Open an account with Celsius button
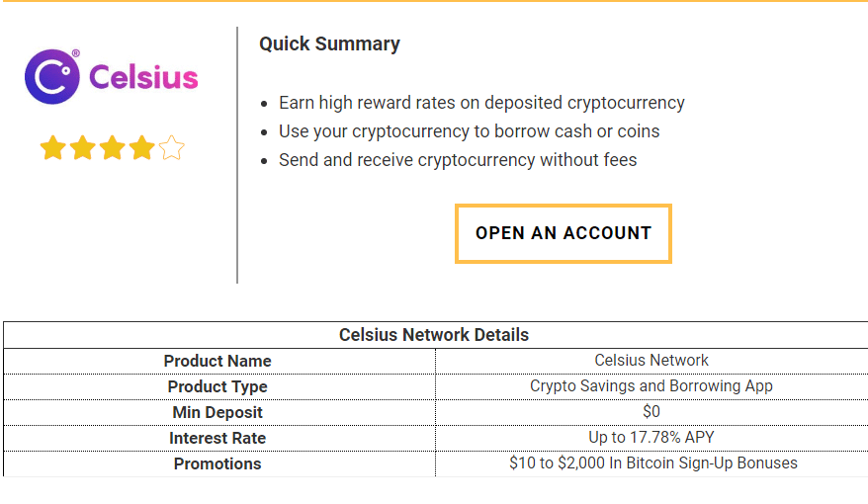 click(x=564, y=233)
